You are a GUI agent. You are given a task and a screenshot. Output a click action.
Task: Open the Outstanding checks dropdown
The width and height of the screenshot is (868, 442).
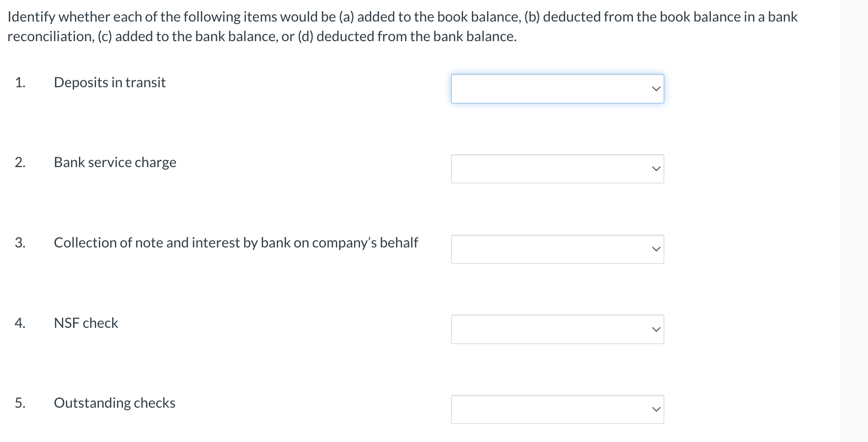point(557,409)
